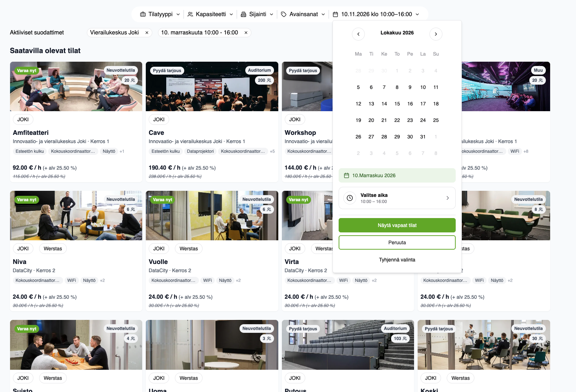Click Tyhjennä valinta link
Image resolution: width=576 pixels, height=392 pixels.
(397, 260)
